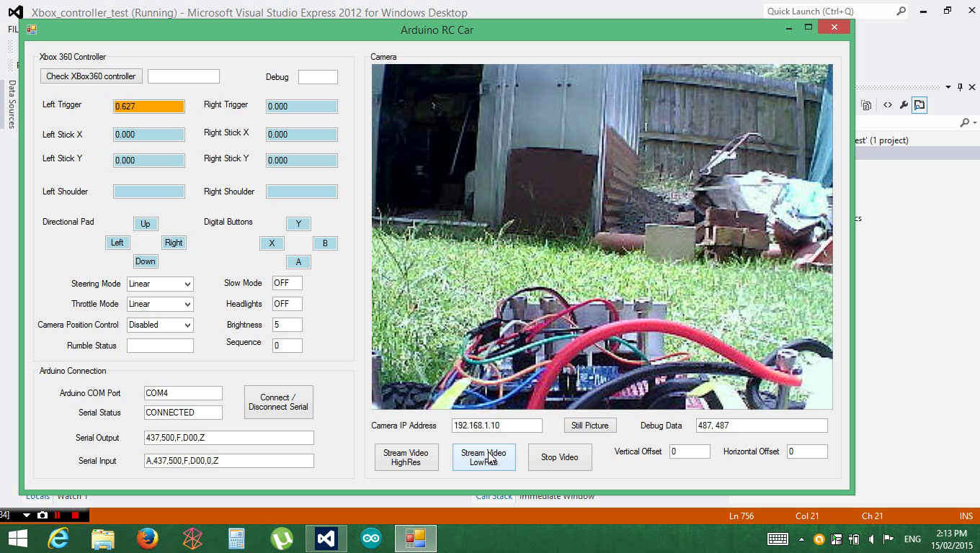Click the orange Left Trigger value bar
The width and height of the screenshot is (980, 553).
[x=148, y=106]
